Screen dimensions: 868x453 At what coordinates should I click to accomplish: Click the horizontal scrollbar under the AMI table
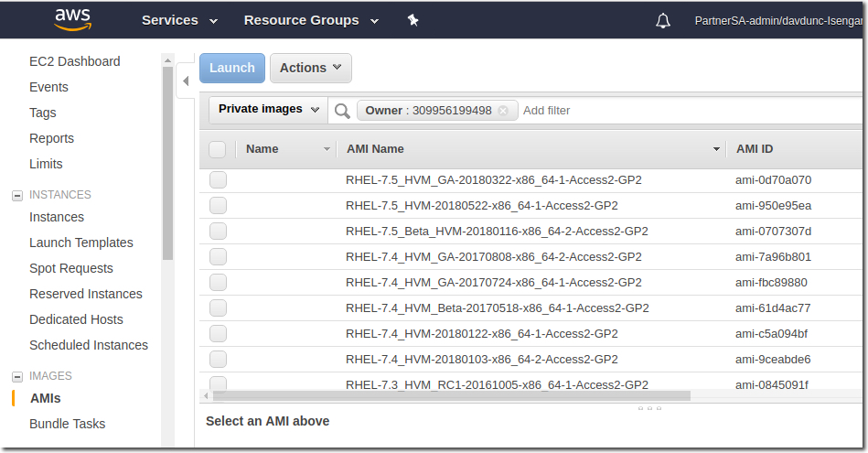[x=451, y=396]
